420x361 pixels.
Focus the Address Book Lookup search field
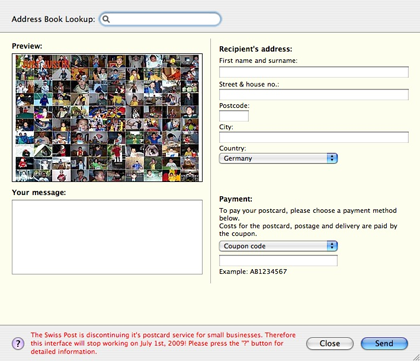pyautogui.click(x=160, y=19)
